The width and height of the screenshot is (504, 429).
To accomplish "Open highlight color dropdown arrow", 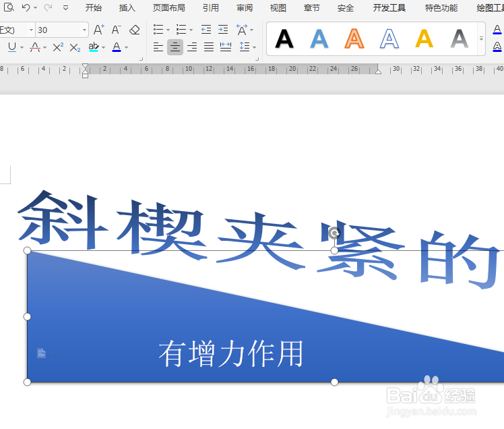I will (104, 48).
